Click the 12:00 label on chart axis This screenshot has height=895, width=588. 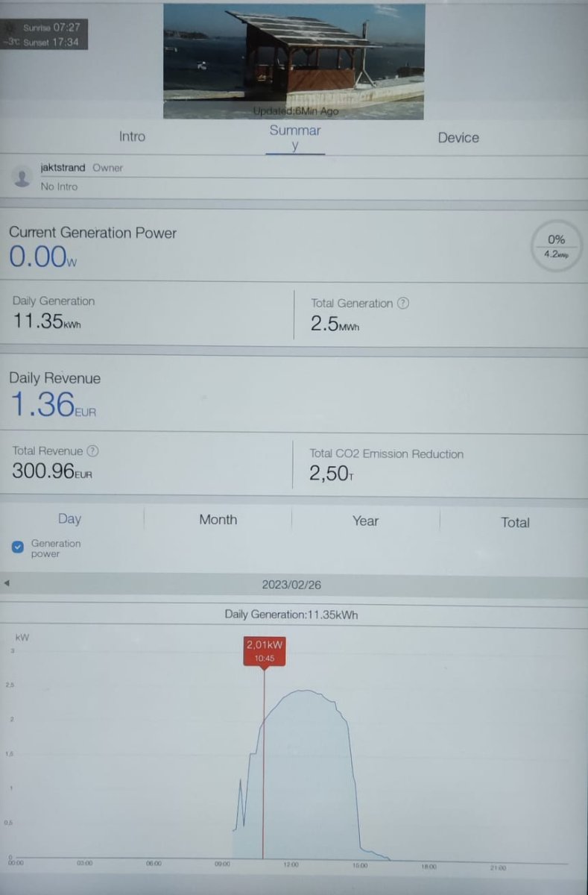tap(291, 865)
